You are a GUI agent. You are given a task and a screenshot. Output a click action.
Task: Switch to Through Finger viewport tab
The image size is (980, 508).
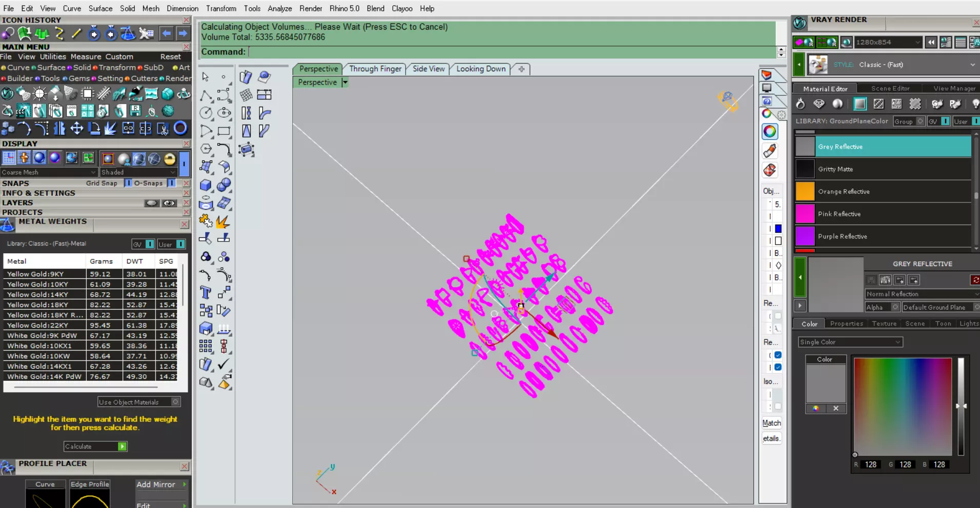[375, 69]
